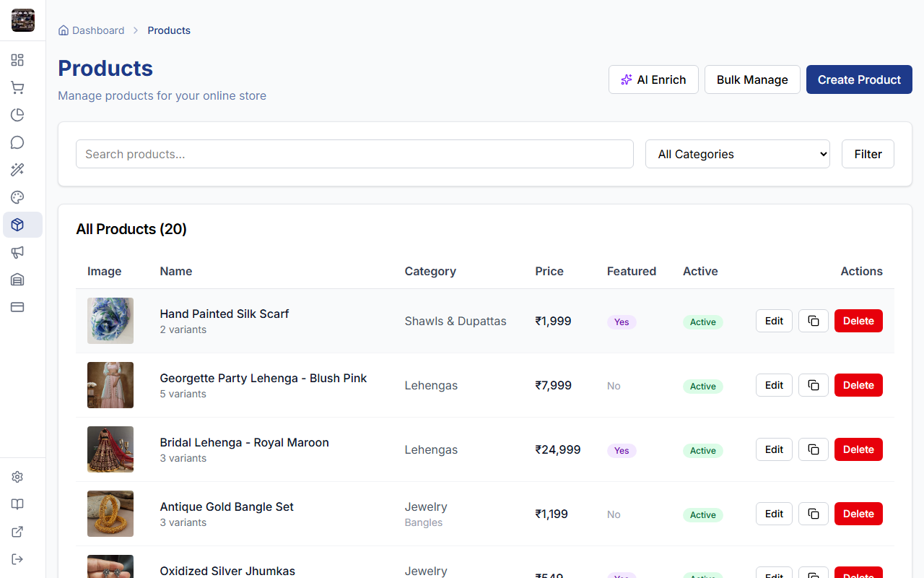This screenshot has width=924, height=578.
Task: Expand the All Categories dropdown
Action: click(x=737, y=154)
